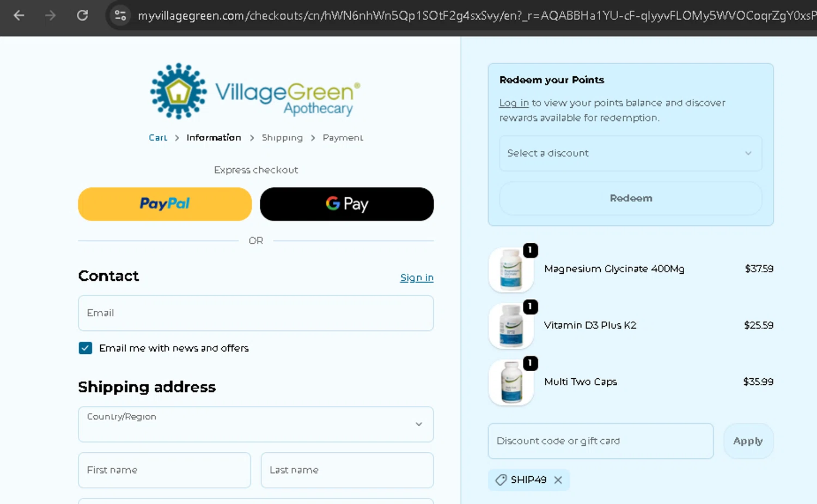Return to Cart breadcrumb link
This screenshot has height=504, width=817.
pyautogui.click(x=158, y=138)
